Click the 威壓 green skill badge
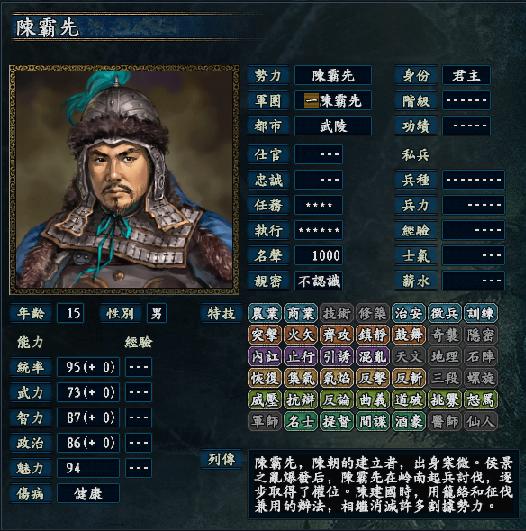Viewport: 526px width, 531px height. (x=265, y=400)
